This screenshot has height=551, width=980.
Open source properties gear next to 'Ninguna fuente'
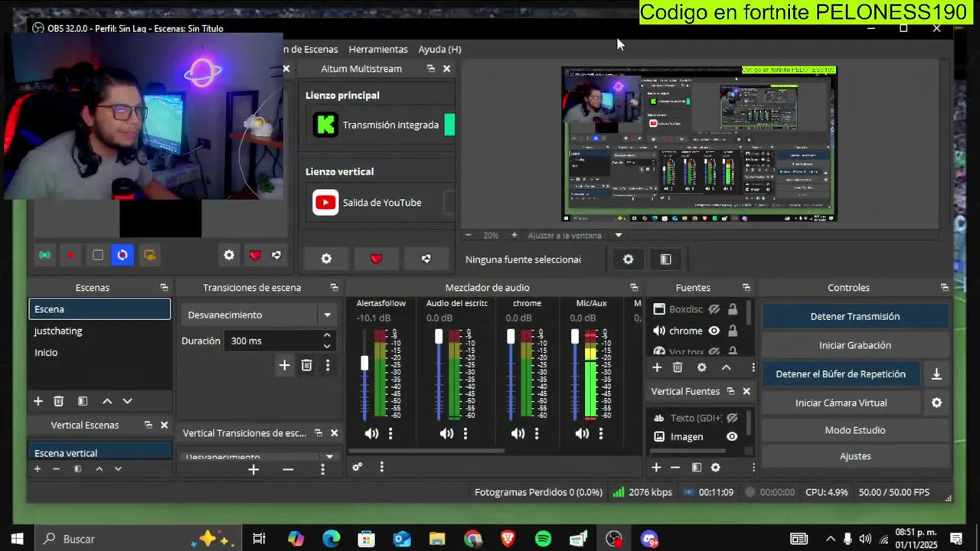point(628,259)
